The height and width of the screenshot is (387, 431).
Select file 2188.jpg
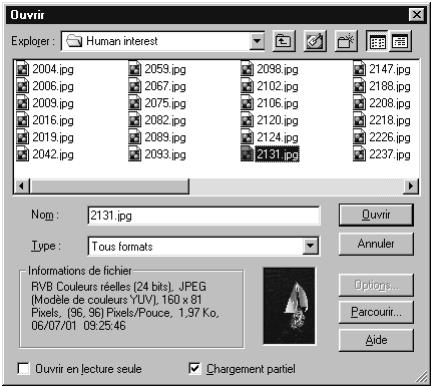click(382, 86)
